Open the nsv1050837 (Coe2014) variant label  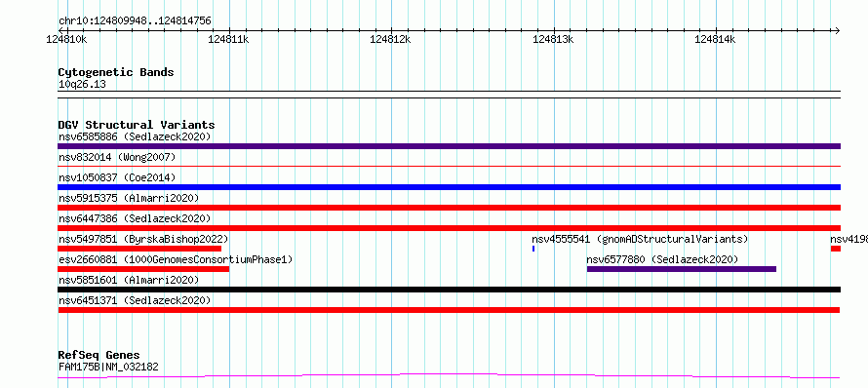117,177
